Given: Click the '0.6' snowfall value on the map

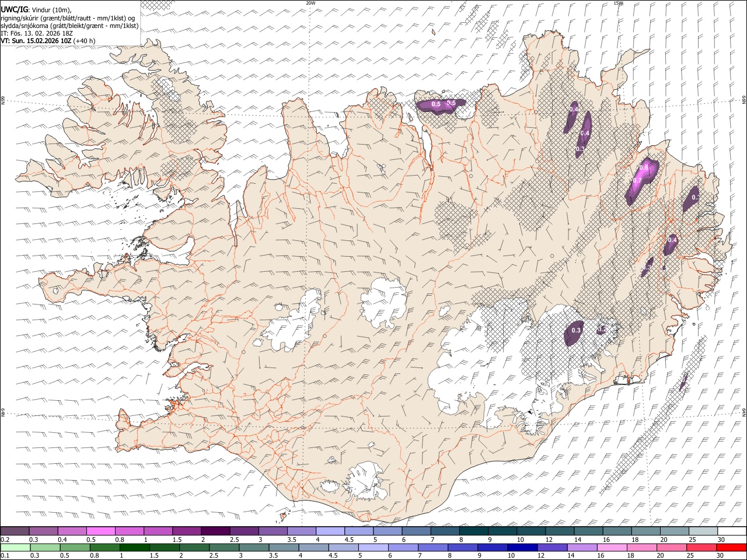Looking at the screenshot, I should tap(644, 167).
